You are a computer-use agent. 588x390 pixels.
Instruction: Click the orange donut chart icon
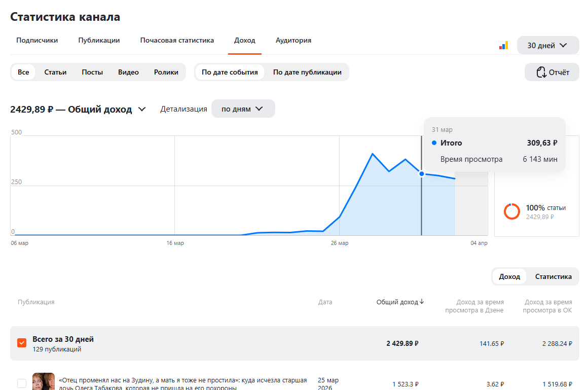pyautogui.click(x=511, y=211)
